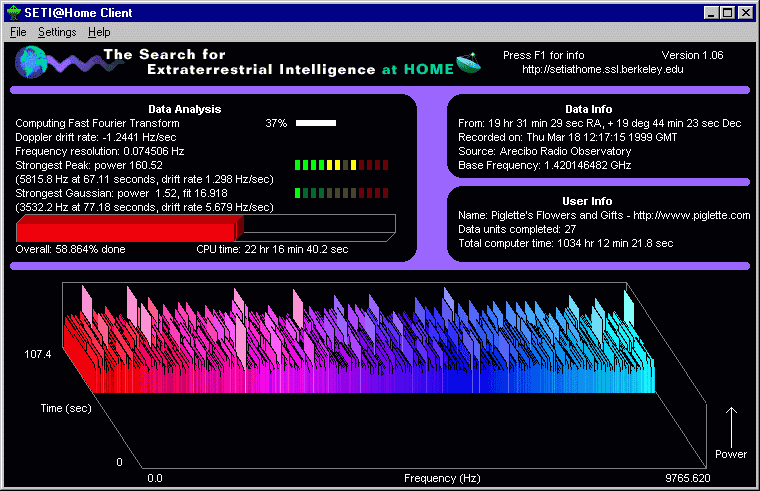Click the 'Data Analysis' heading
This screenshot has width=760, height=491.
click(x=185, y=110)
